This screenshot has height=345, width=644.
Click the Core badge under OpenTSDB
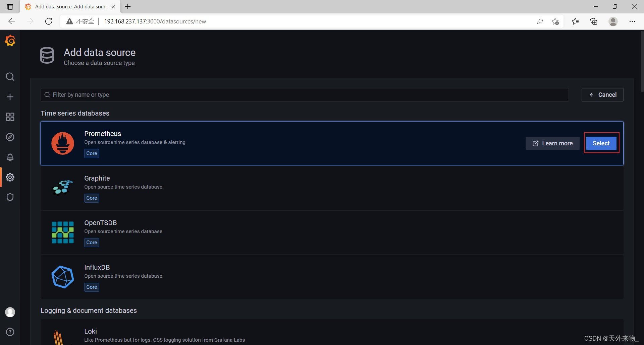pos(92,243)
